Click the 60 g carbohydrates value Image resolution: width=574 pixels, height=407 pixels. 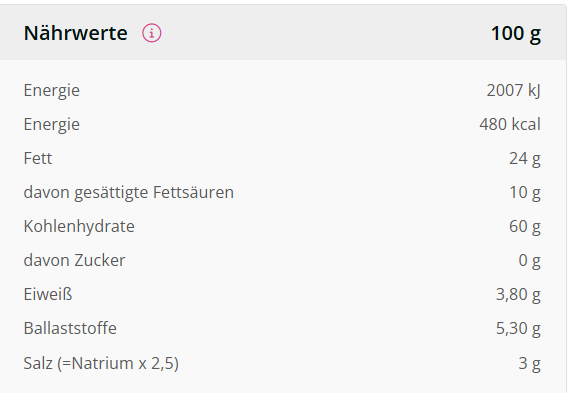[x=525, y=227]
